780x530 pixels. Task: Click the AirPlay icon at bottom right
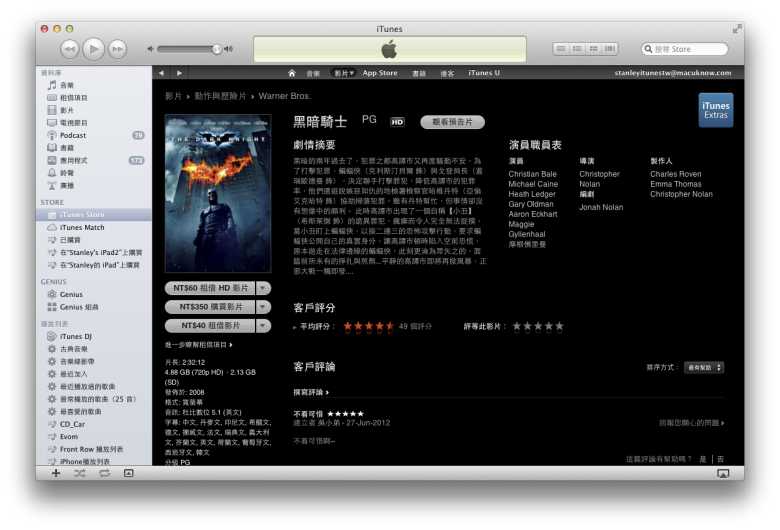click(x=723, y=473)
